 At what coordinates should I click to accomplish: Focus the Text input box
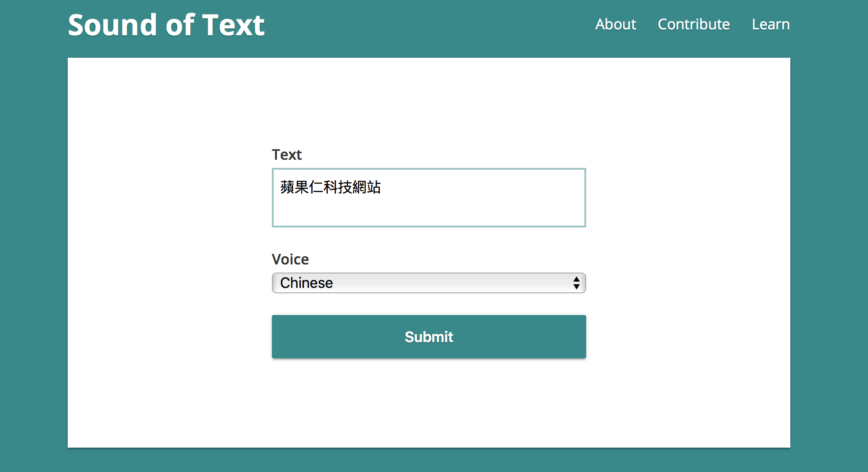point(429,198)
